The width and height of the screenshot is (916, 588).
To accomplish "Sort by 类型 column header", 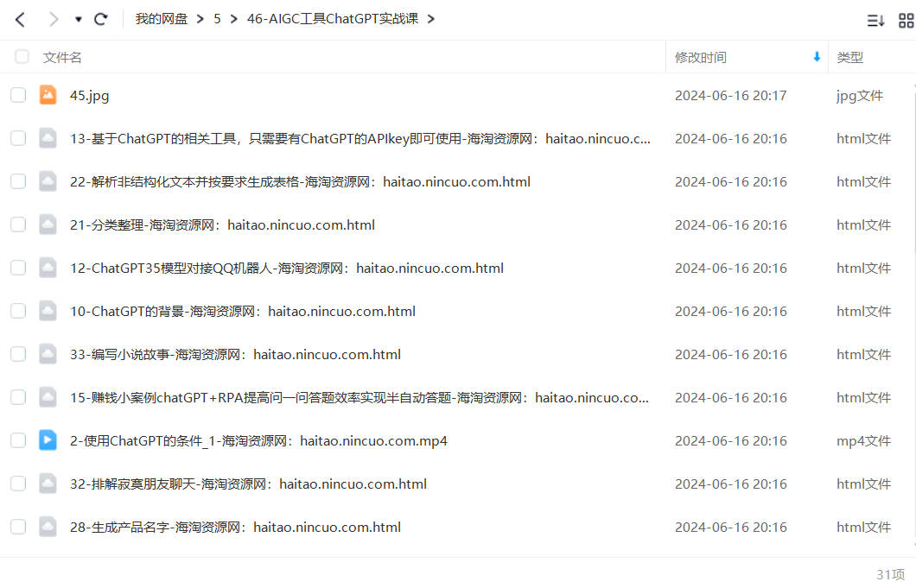I will click(x=849, y=57).
